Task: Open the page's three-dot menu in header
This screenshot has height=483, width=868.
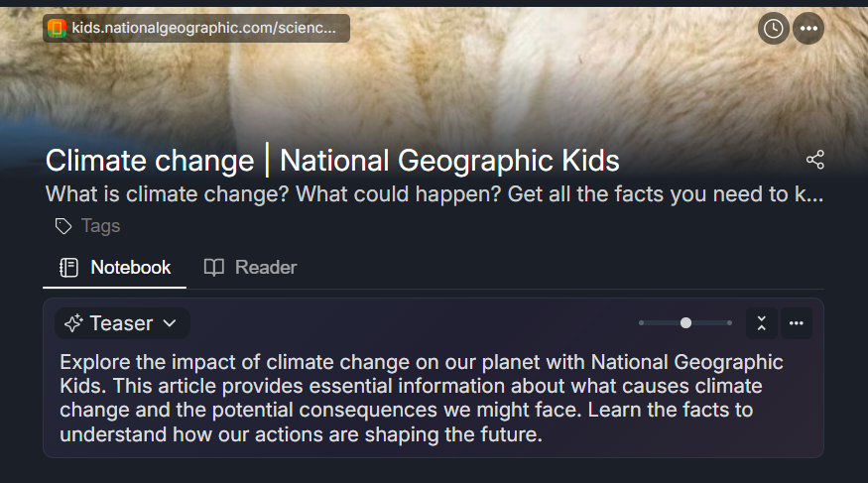Action: click(808, 29)
